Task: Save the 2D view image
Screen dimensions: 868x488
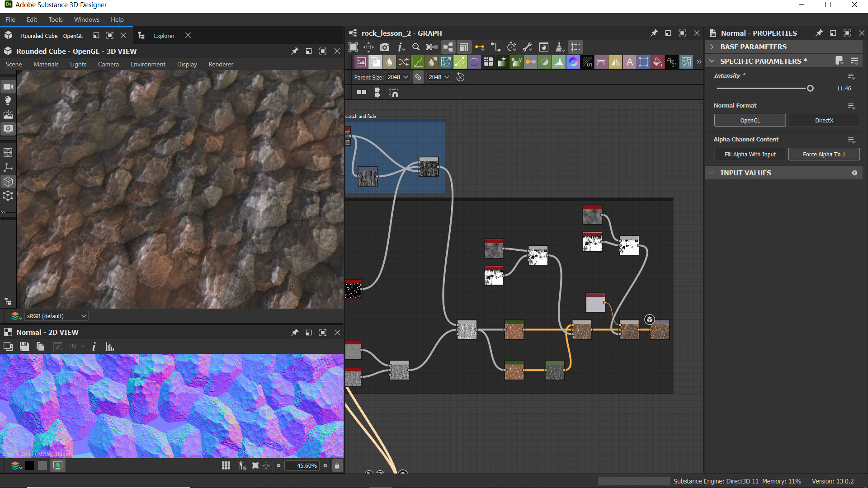Action: coord(24,347)
